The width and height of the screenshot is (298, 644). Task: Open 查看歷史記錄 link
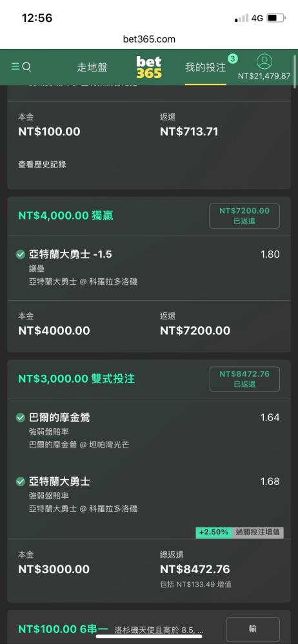[42, 165]
